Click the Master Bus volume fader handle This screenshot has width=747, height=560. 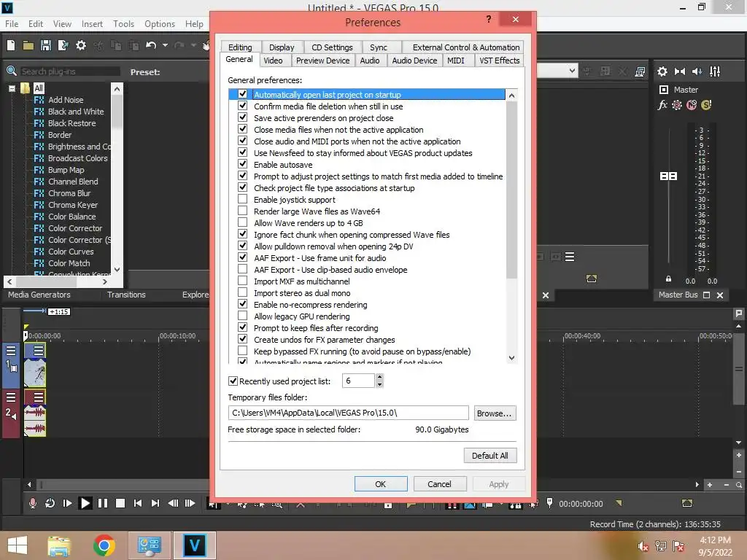pos(668,176)
